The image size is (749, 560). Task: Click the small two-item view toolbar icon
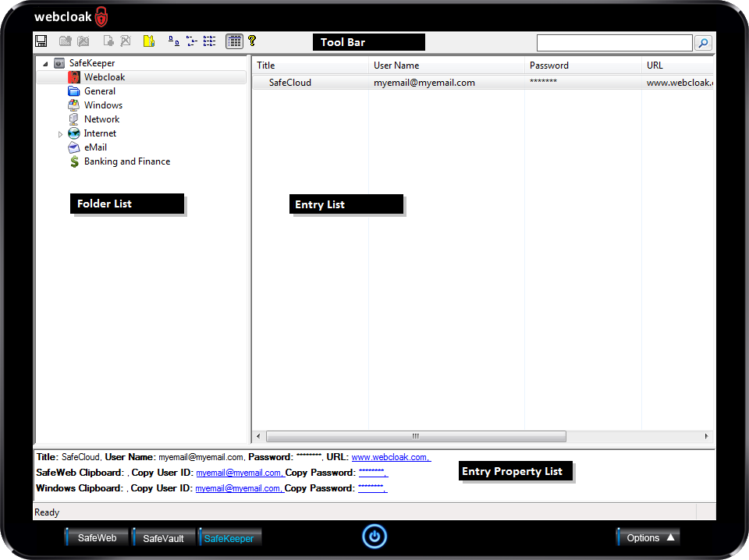click(x=173, y=41)
